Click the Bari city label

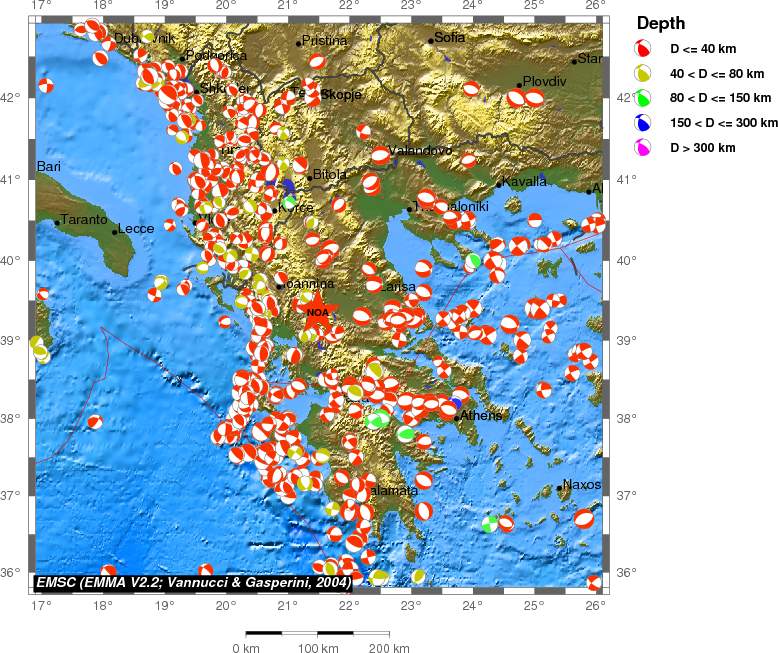[49, 166]
